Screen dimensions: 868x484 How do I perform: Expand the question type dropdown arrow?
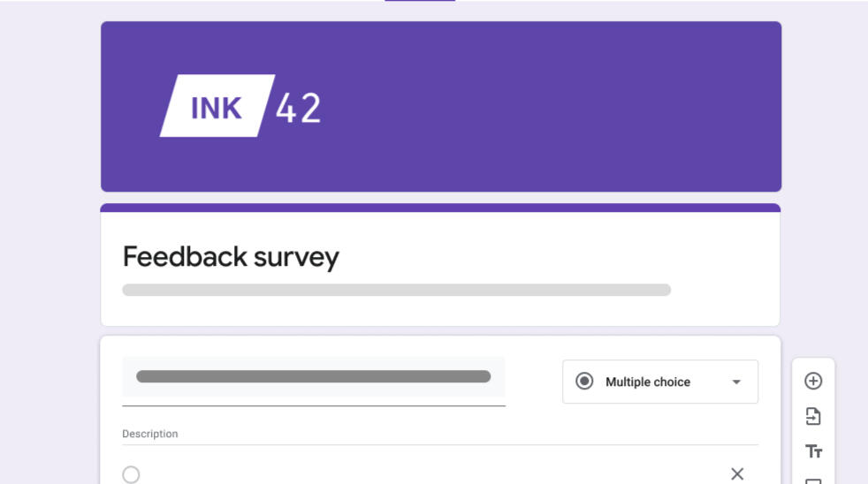tap(736, 382)
